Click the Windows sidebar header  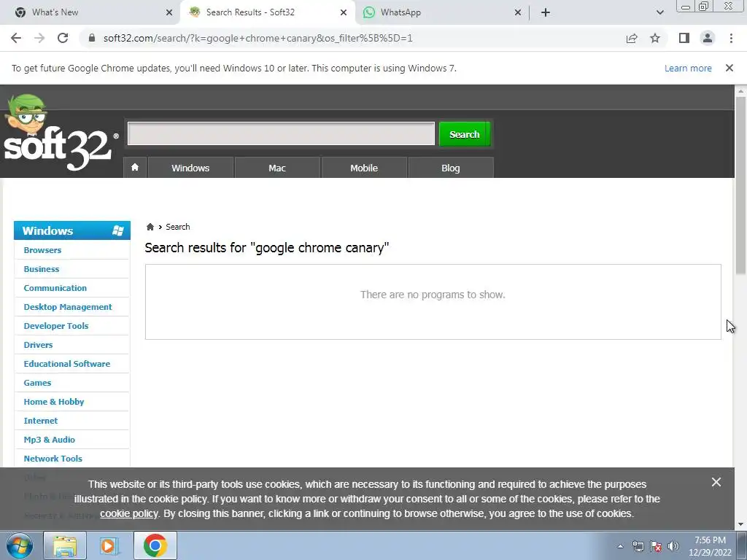(72, 230)
